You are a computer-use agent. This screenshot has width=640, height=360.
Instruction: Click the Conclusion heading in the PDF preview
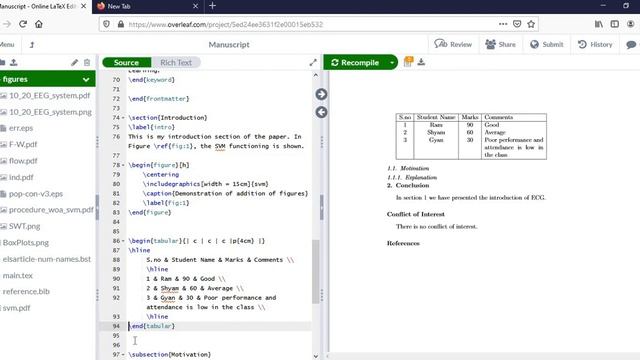(408, 185)
